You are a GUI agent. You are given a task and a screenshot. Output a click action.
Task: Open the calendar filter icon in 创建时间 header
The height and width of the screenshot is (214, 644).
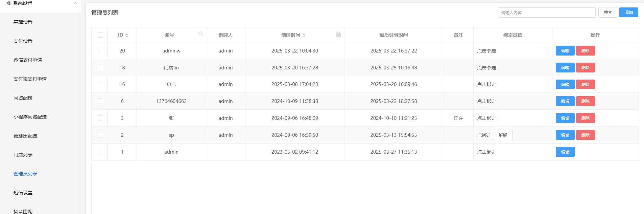click(x=338, y=35)
